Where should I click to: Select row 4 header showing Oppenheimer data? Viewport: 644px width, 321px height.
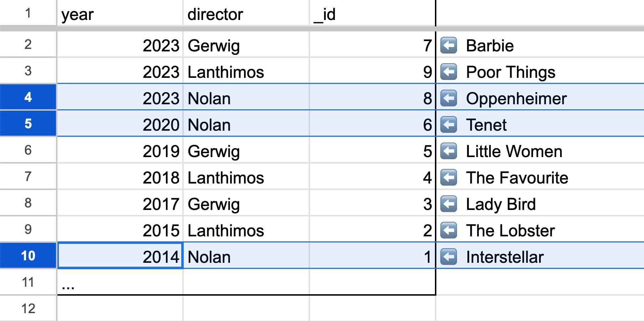coord(28,99)
